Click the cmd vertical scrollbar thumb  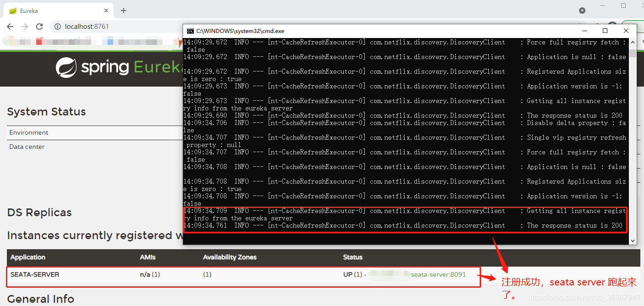(x=633, y=53)
